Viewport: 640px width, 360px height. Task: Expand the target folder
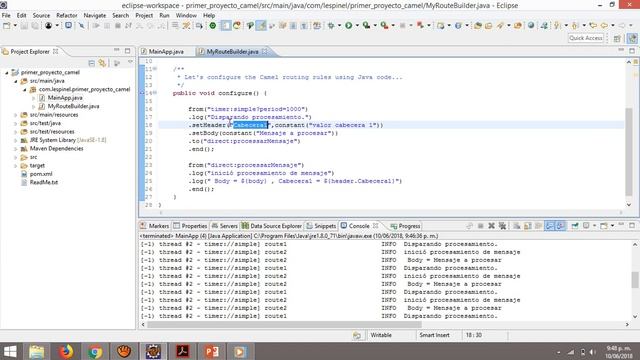point(16,166)
